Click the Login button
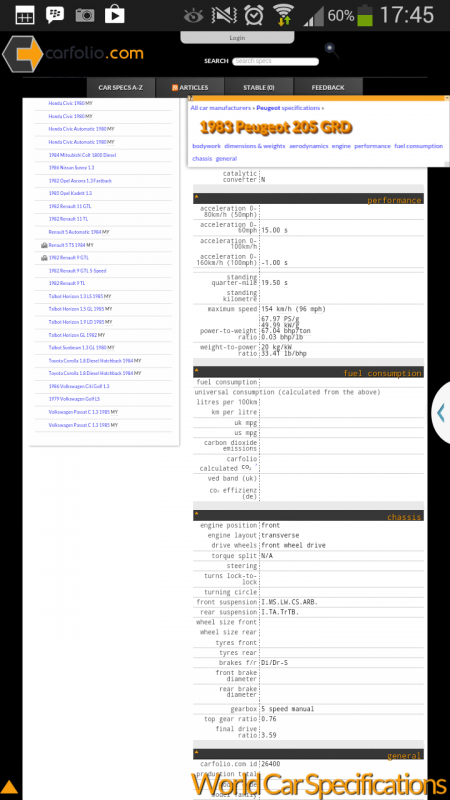 (237, 38)
